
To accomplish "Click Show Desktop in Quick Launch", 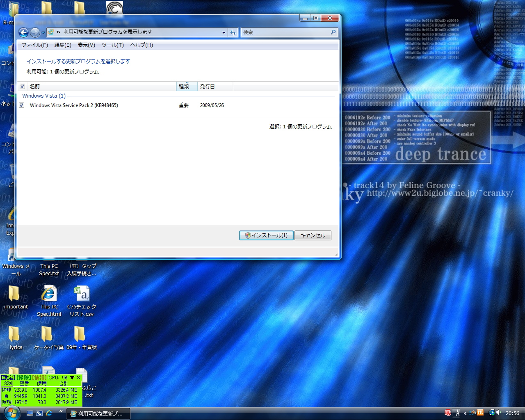I will tap(30, 413).
